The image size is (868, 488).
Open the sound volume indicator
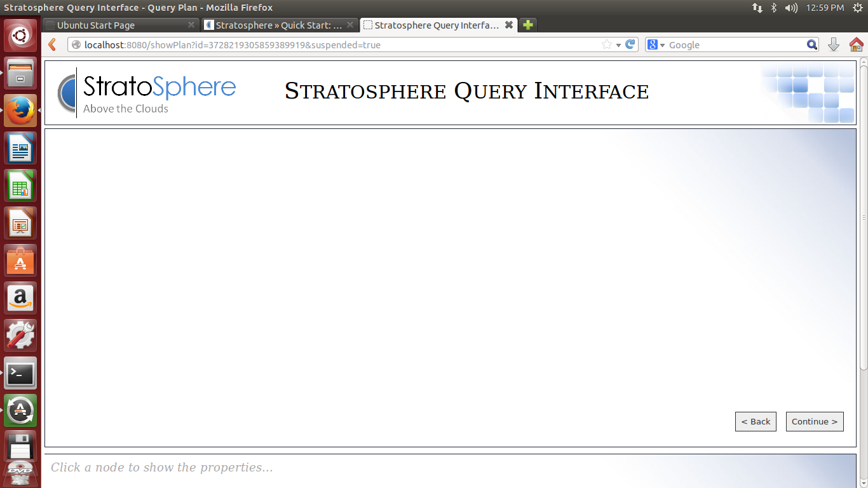pyautogui.click(x=791, y=8)
